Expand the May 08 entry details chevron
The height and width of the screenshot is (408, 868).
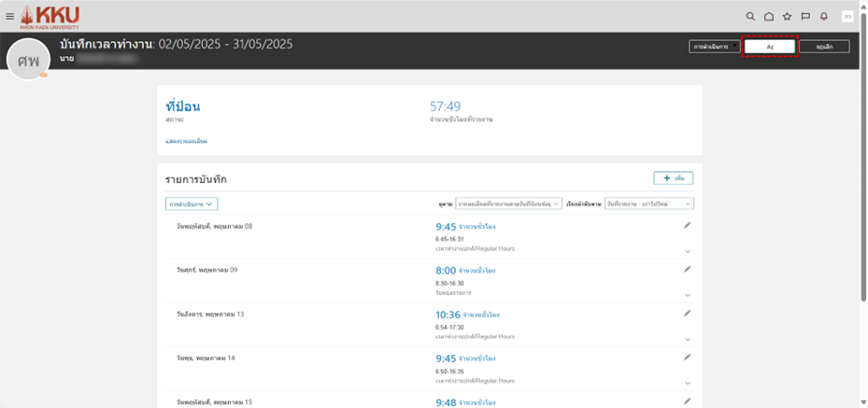(688, 251)
